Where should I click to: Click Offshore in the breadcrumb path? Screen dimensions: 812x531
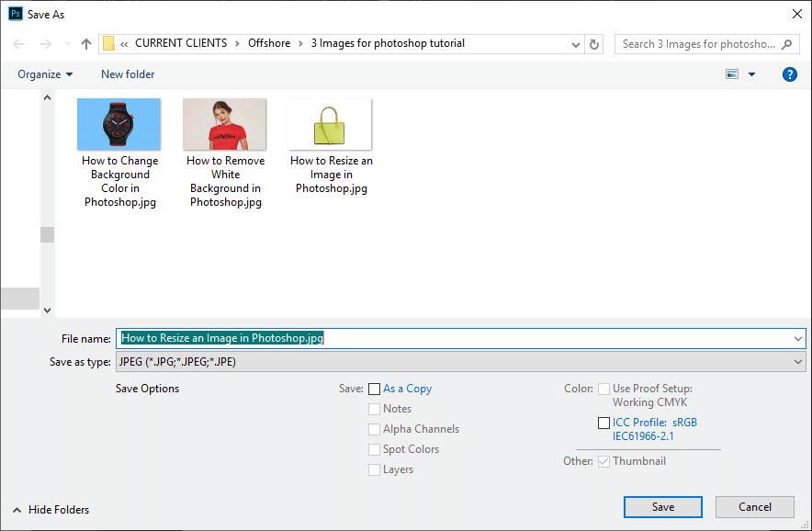[x=269, y=43]
